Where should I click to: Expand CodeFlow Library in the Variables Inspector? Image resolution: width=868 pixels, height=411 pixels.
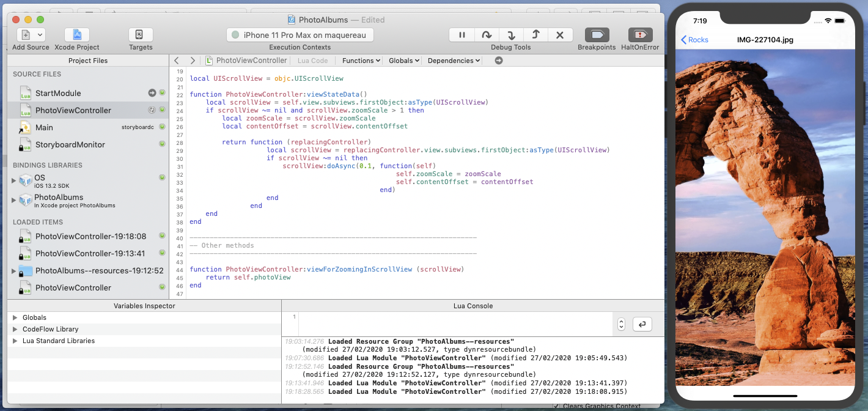pyautogui.click(x=15, y=329)
